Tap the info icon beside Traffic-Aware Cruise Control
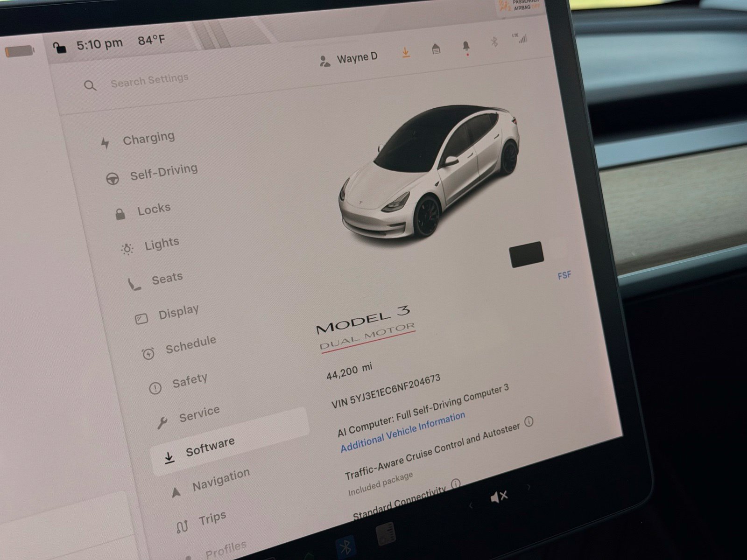Viewport: 747px width, 560px height. [529, 422]
